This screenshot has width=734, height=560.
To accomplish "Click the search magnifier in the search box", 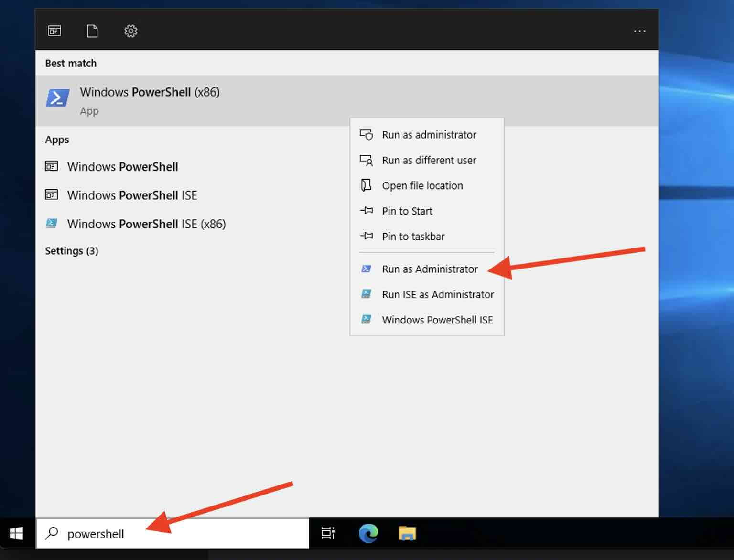I will [x=51, y=534].
